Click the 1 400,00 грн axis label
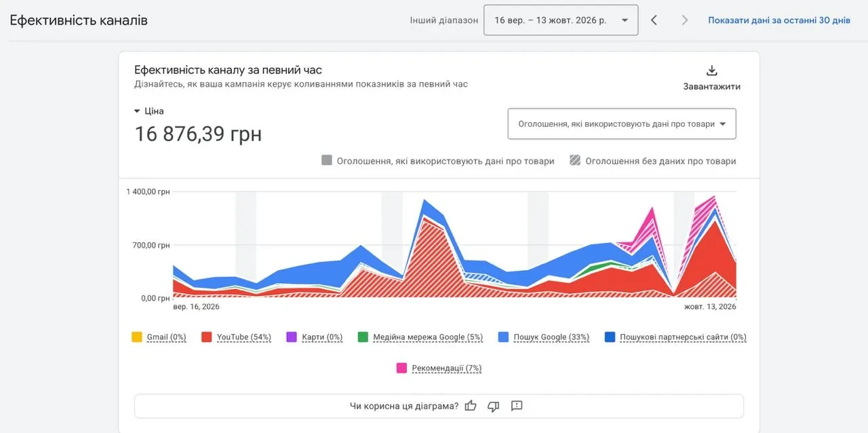Screen dimensions: 868x433 coord(148,192)
